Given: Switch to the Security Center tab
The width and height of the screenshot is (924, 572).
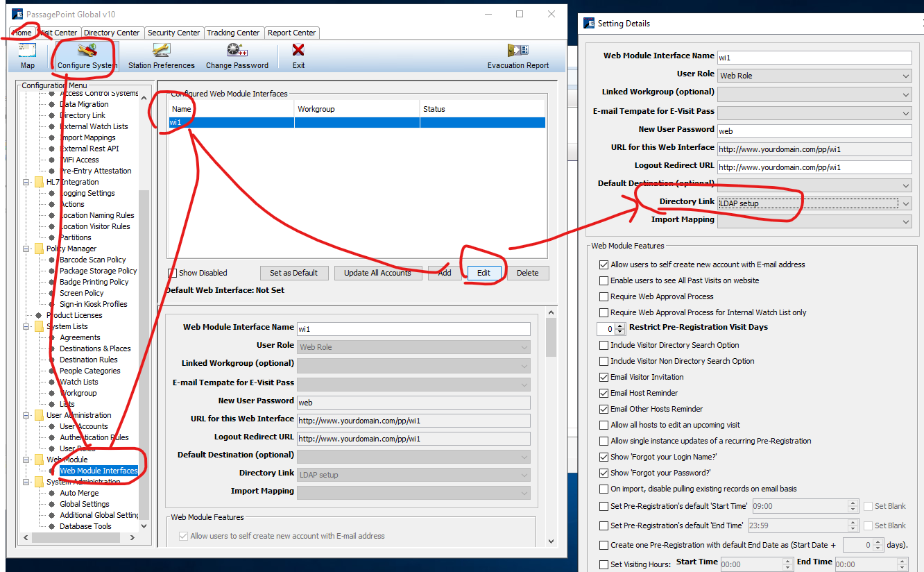Looking at the screenshot, I should [x=174, y=33].
